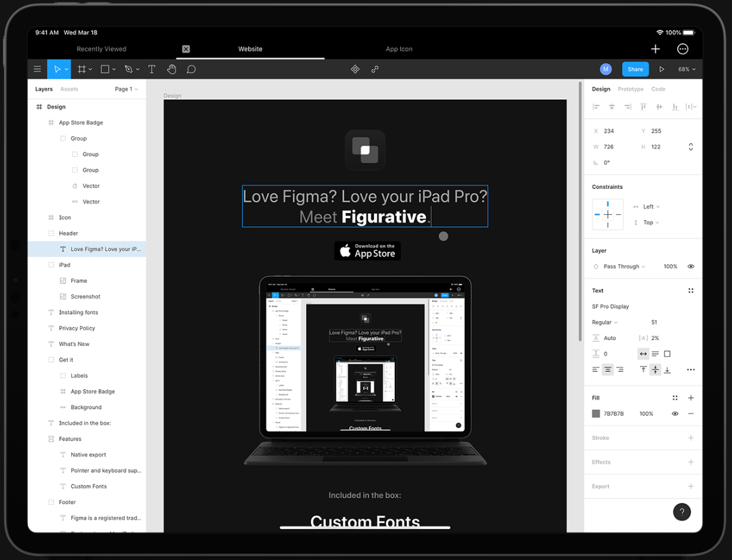Open the user avatar M
This screenshot has width=732, height=560.
tap(606, 69)
